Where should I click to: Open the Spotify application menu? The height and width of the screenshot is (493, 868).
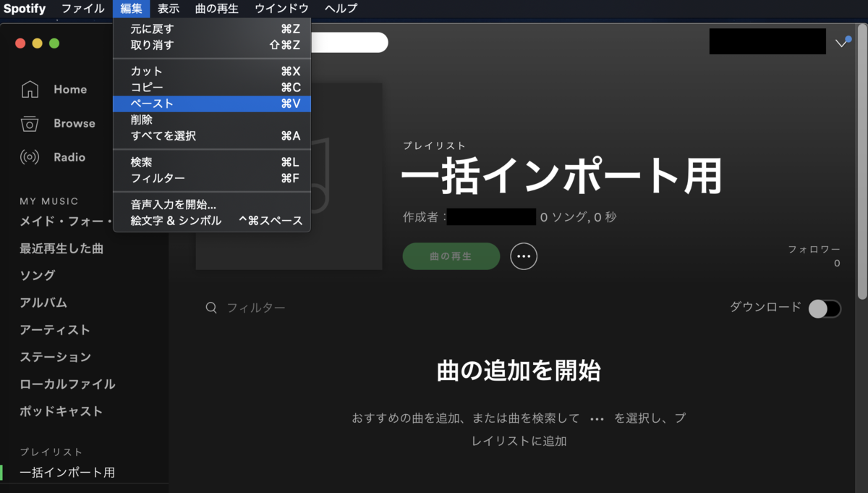tap(25, 9)
